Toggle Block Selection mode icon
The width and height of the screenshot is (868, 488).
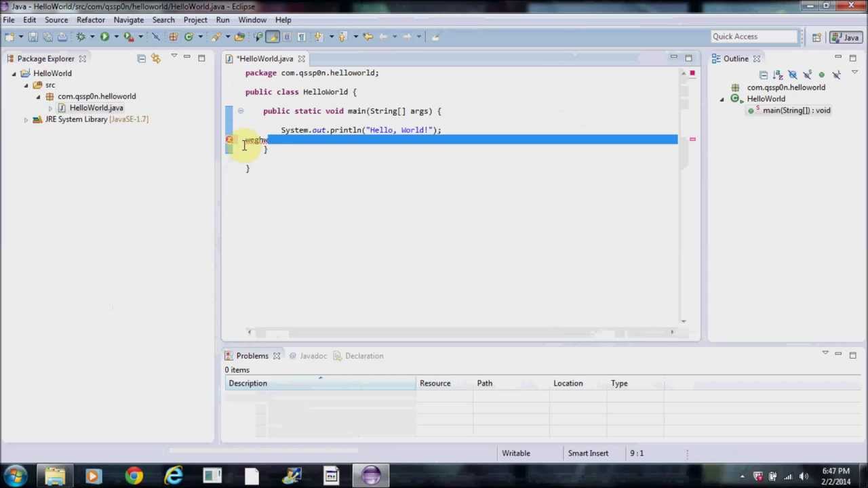tap(287, 37)
